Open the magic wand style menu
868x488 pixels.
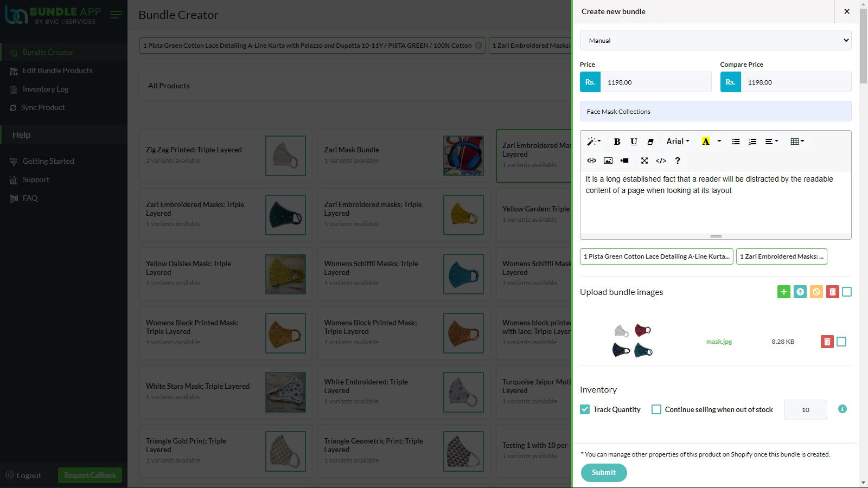click(594, 142)
